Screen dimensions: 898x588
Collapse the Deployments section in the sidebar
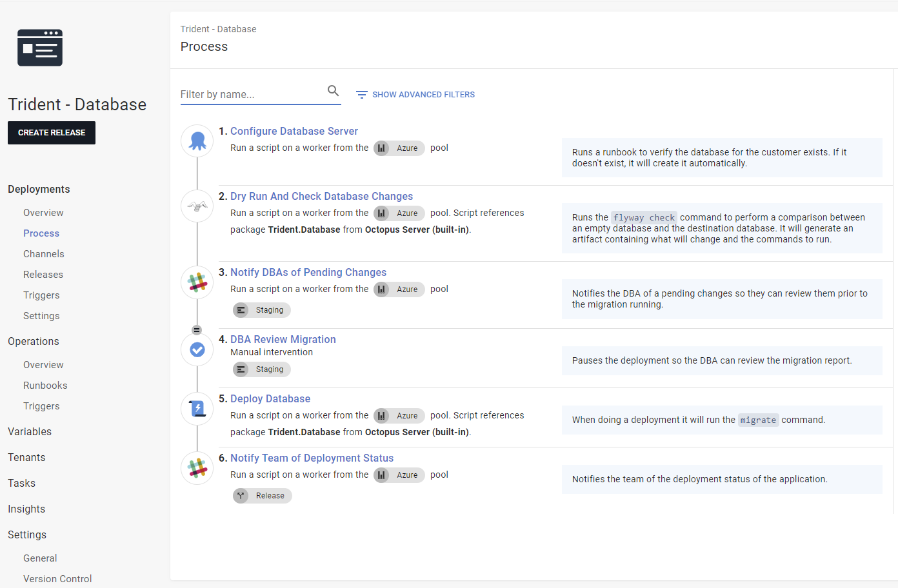click(39, 189)
